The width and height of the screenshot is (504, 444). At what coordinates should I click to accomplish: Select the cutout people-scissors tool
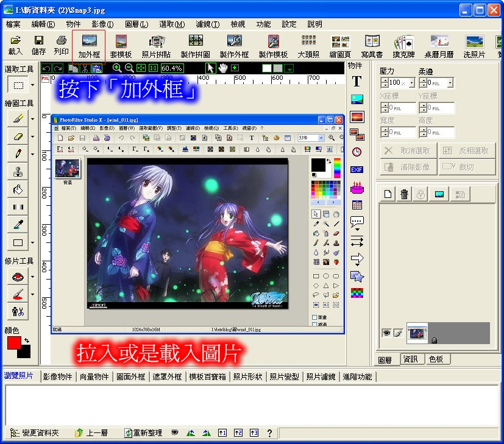(18, 311)
